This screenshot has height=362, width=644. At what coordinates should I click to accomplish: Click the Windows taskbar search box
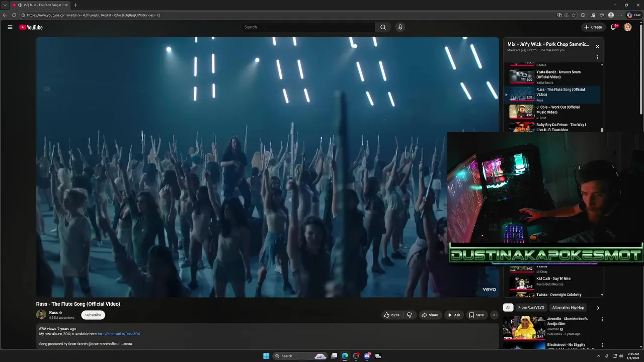[x=300, y=356]
